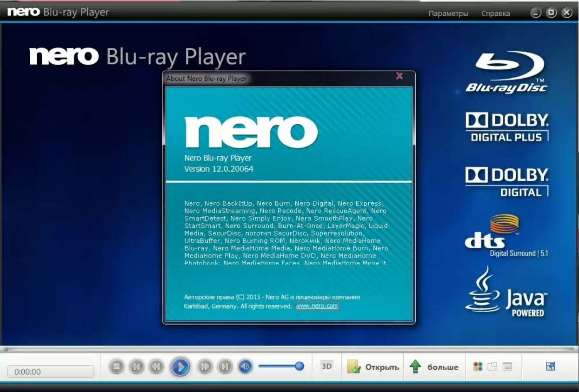The height and width of the screenshot is (392, 579).
Task: Minimize the Nero Blu-ray Player window
Action: [536, 13]
